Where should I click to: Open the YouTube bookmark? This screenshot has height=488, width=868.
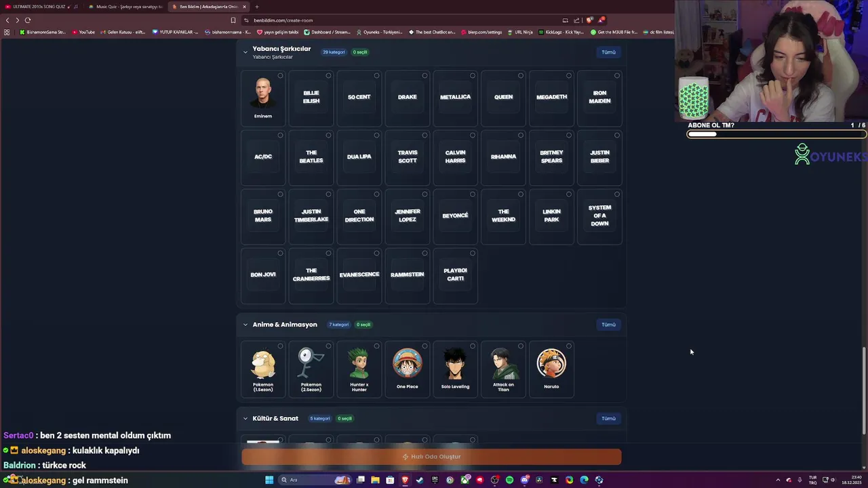pyautogui.click(x=83, y=32)
